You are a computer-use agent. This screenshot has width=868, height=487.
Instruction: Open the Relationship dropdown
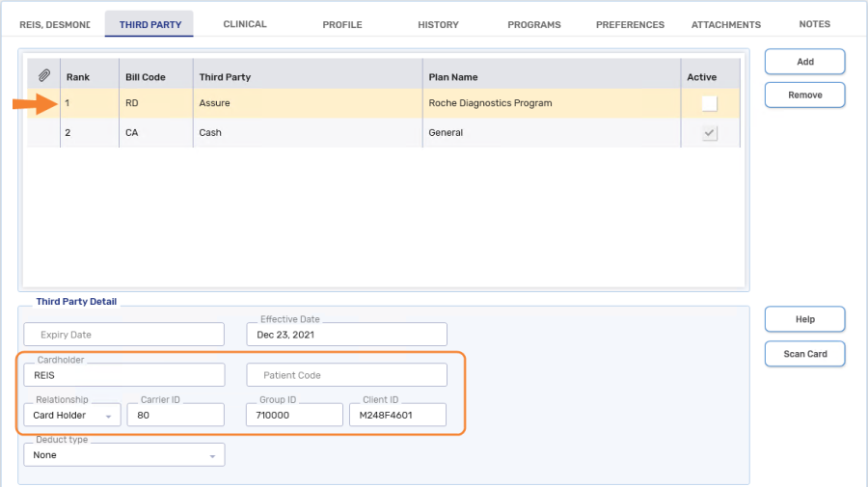point(72,416)
